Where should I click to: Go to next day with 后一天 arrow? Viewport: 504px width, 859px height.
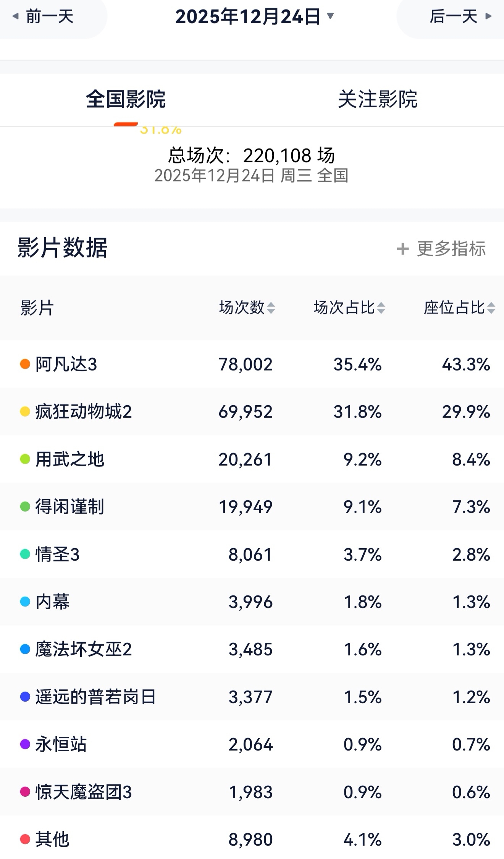coord(488,16)
